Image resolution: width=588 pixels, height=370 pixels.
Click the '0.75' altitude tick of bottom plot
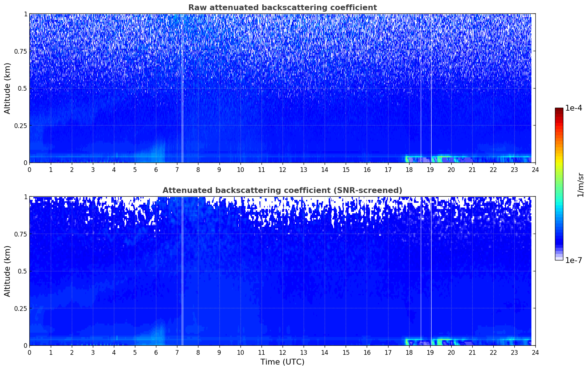coord(21,234)
